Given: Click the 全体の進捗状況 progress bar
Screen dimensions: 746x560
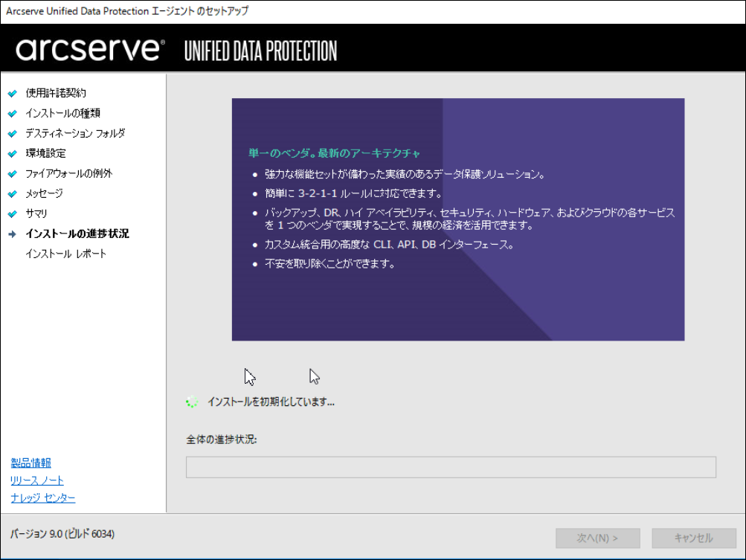Looking at the screenshot, I should [x=451, y=467].
